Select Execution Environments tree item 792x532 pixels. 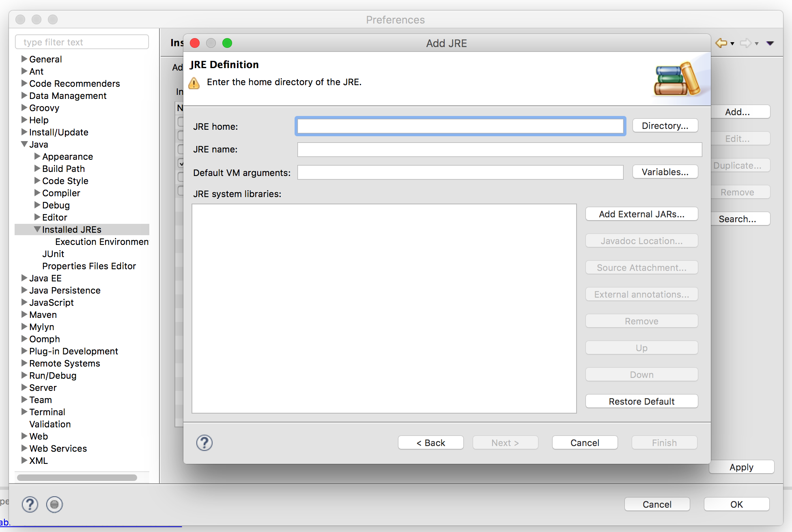101,242
